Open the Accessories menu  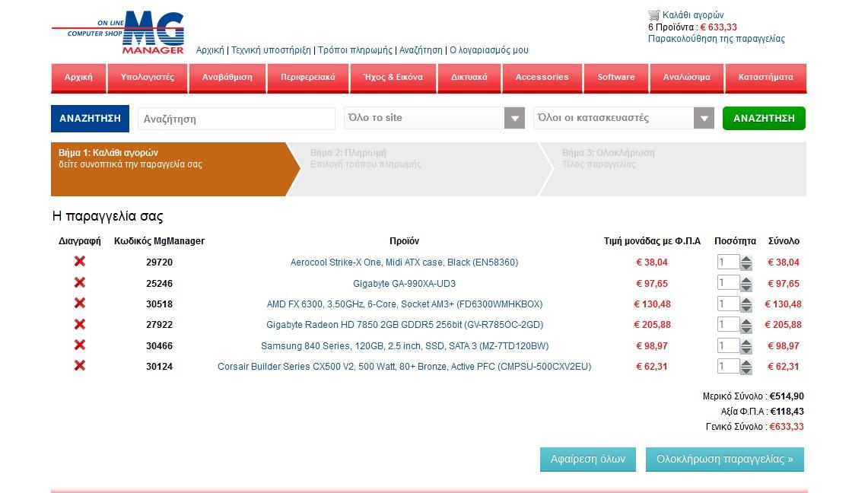click(542, 78)
